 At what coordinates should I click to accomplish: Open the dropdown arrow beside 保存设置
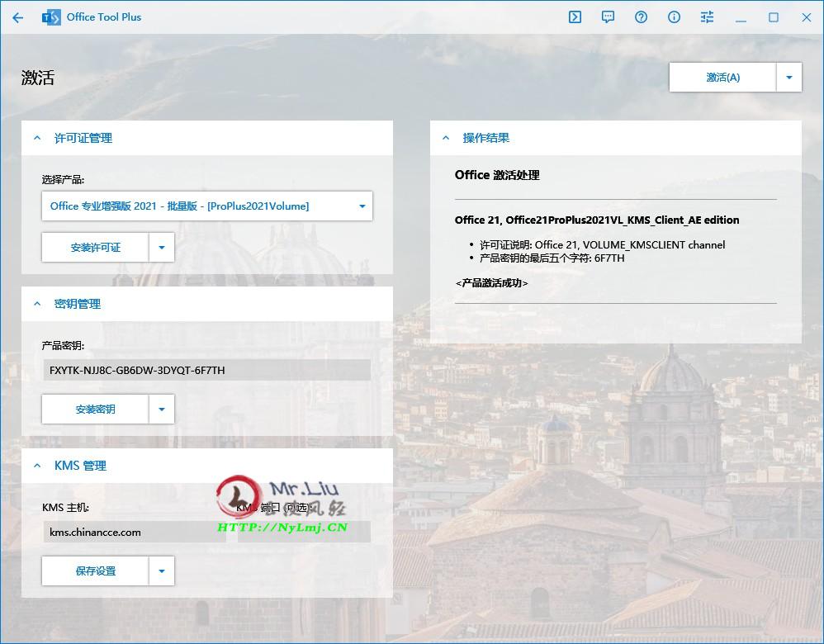(162, 571)
